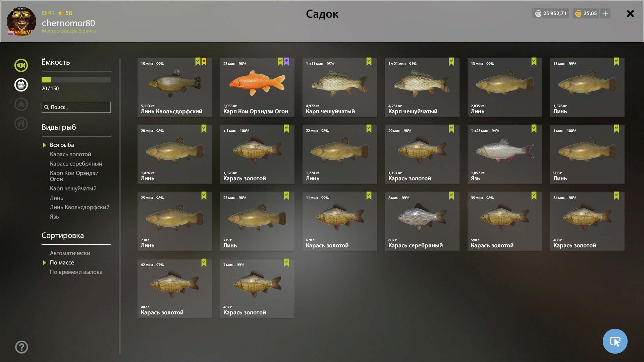Select Вся рыба filter
Image resolution: width=644 pixels, height=362 pixels.
pyautogui.click(x=62, y=145)
